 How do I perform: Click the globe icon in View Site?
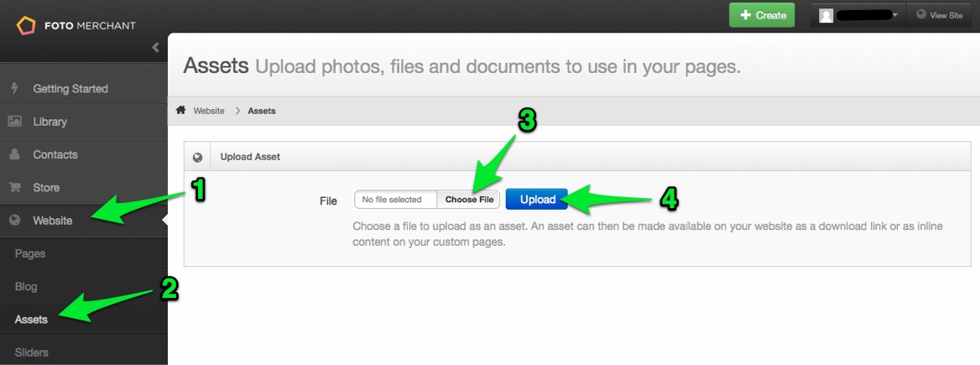921,14
